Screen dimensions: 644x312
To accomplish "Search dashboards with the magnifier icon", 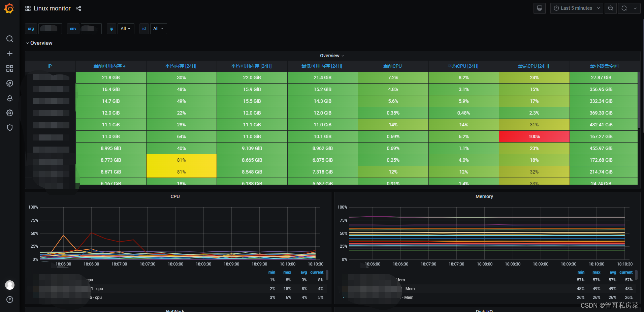I will tap(10, 39).
